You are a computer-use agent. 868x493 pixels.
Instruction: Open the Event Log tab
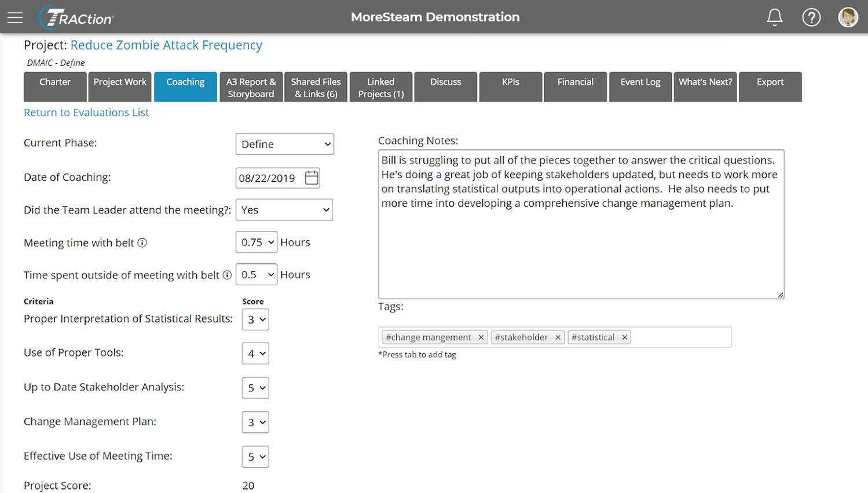pyautogui.click(x=640, y=87)
